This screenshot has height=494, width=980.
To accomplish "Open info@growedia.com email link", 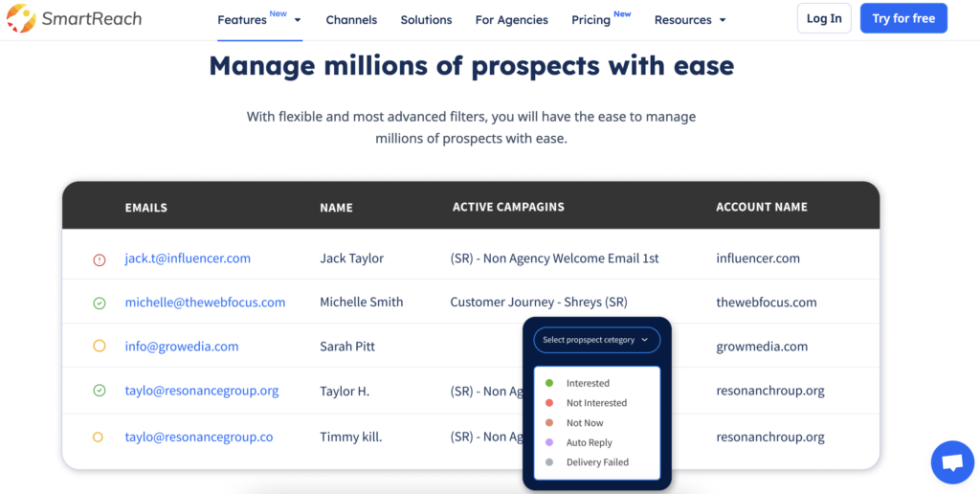I will (x=181, y=347).
